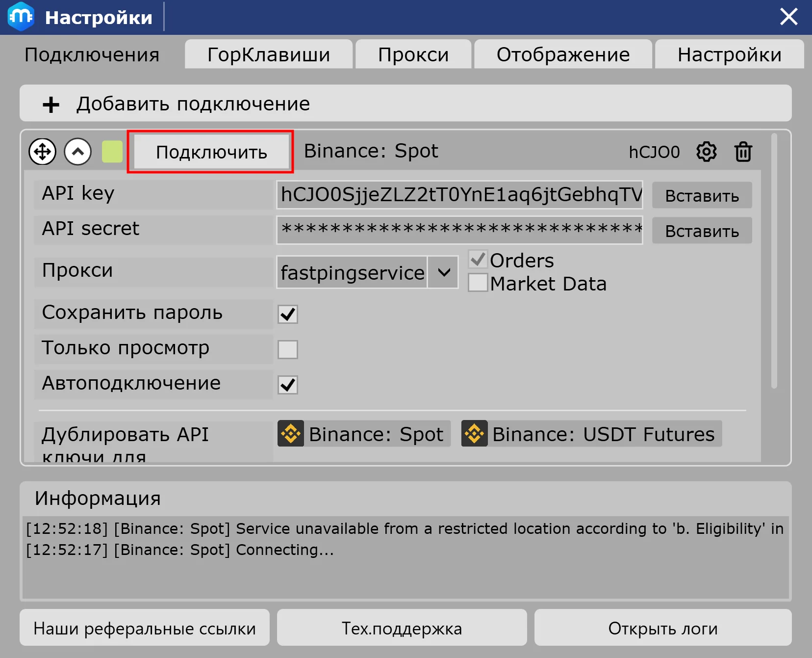Switch to the ГорКлавиши tab

click(x=269, y=54)
